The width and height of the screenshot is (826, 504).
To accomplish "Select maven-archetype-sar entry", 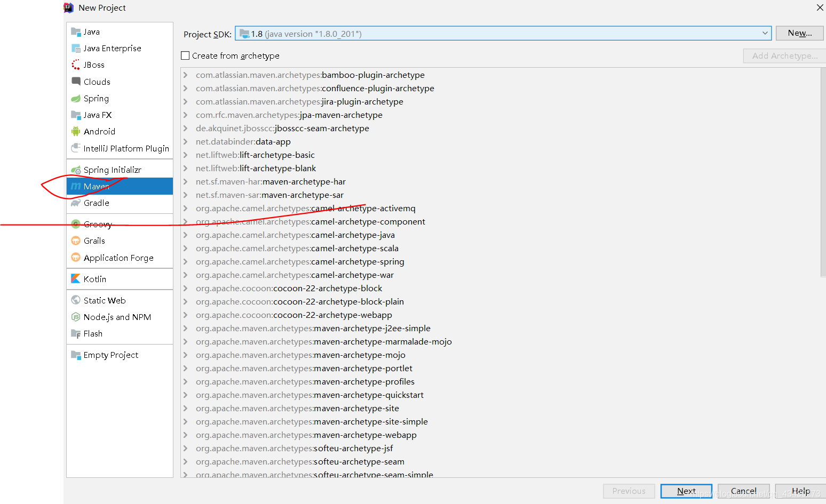I will click(269, 195).
